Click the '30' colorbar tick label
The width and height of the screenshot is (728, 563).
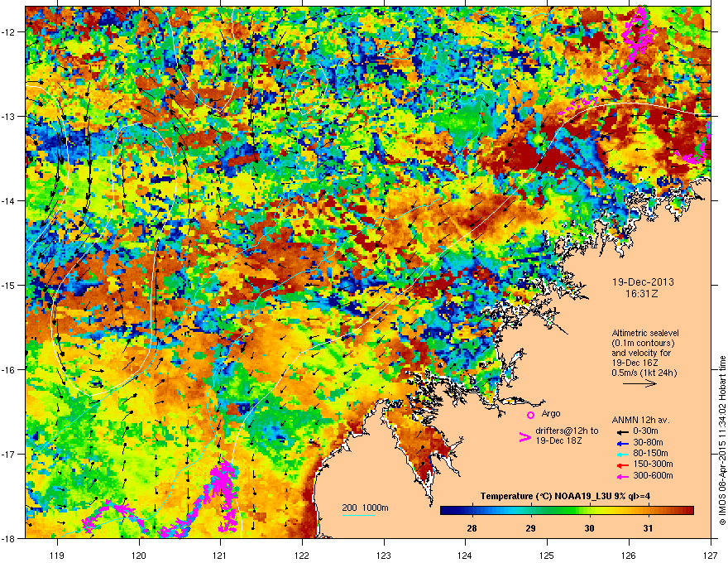click(589, 528)
